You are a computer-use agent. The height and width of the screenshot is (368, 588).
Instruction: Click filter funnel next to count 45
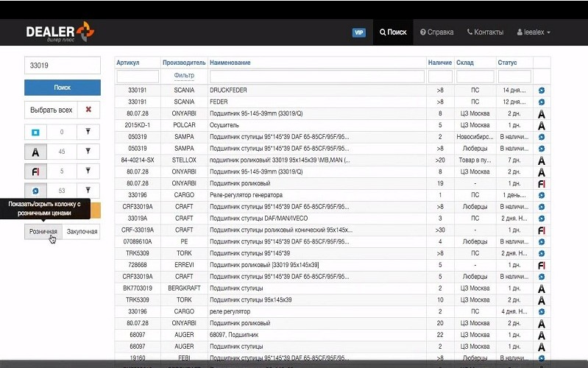point(88,151)
